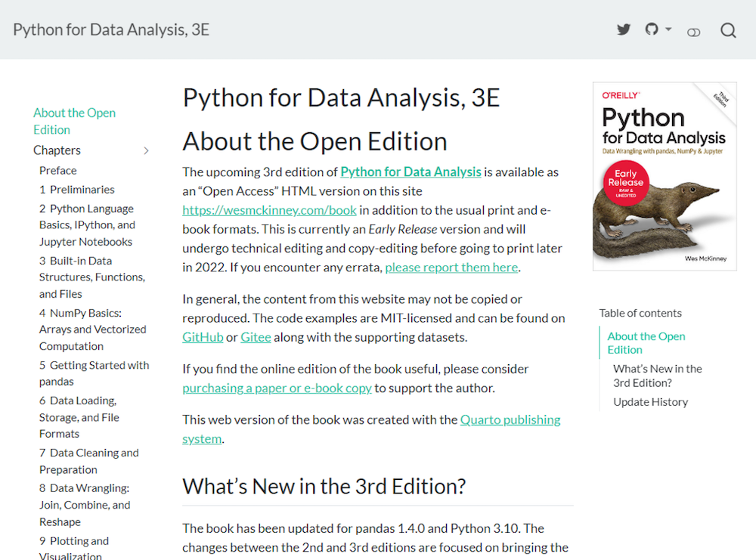Click purchasing a paper or e-book copy
The image size is (756, 560).
[277, 388]
